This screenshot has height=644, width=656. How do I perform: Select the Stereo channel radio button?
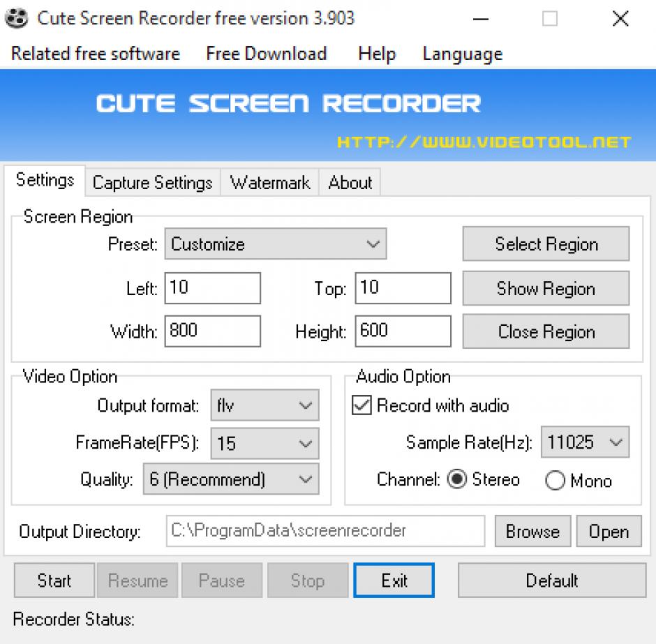[x=457, y=479]
